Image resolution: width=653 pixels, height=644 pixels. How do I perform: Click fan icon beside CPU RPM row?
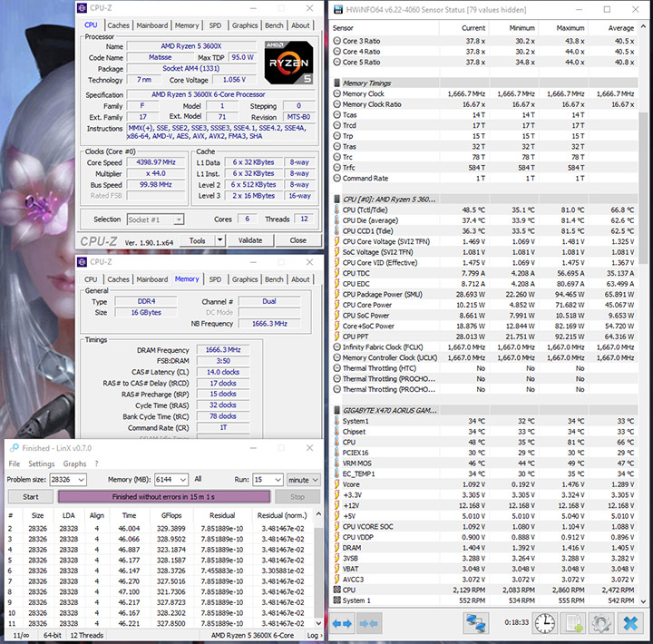tap(336, 590)
